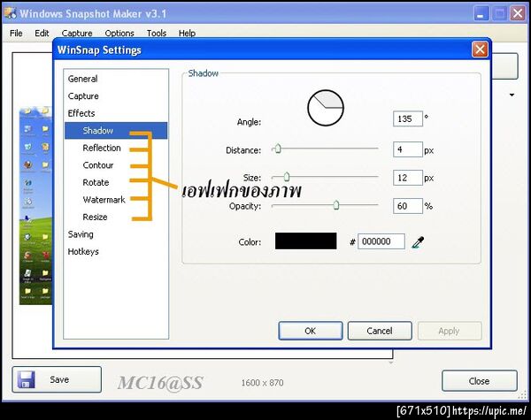This screenshot has height=420, width=531.
Task: Open the File menu
Action: pos(16,34)
